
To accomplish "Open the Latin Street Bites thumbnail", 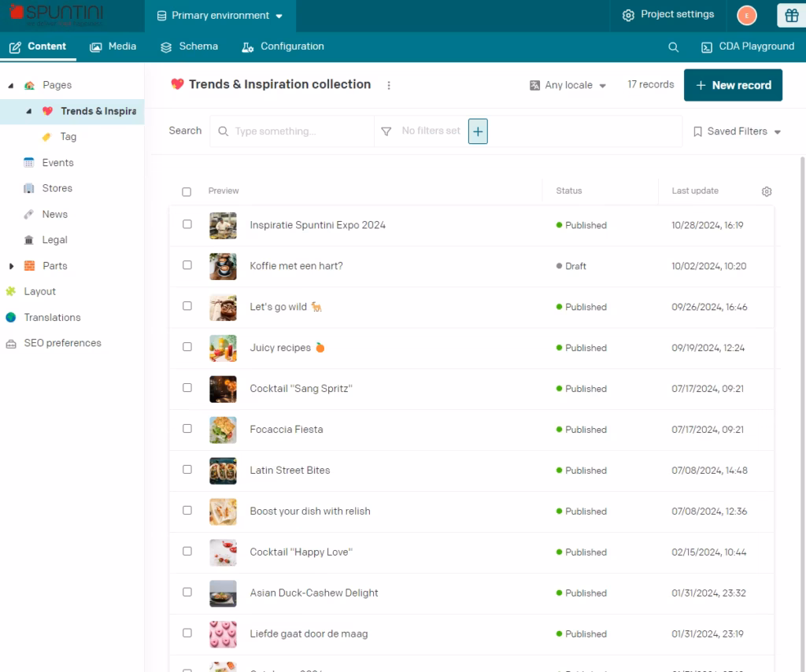I will [223, 471].
